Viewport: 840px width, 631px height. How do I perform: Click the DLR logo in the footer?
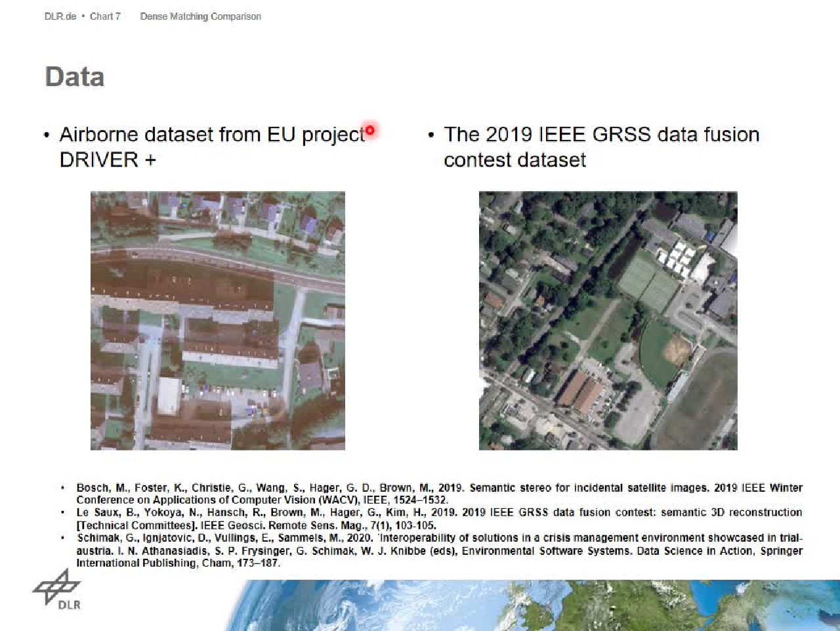56,589
